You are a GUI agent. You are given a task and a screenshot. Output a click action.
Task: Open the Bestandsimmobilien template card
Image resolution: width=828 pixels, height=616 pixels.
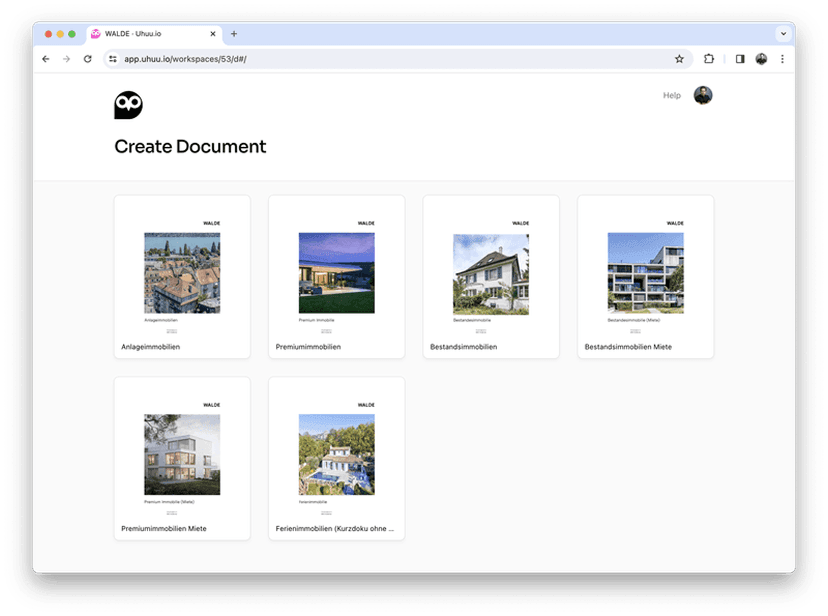(x=491, y=277)
